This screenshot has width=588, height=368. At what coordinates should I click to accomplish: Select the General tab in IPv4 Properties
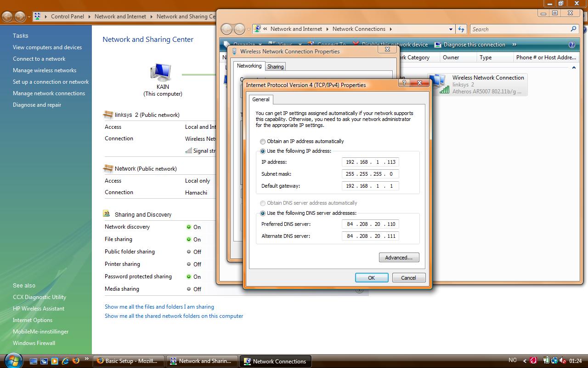click(261, 99)
